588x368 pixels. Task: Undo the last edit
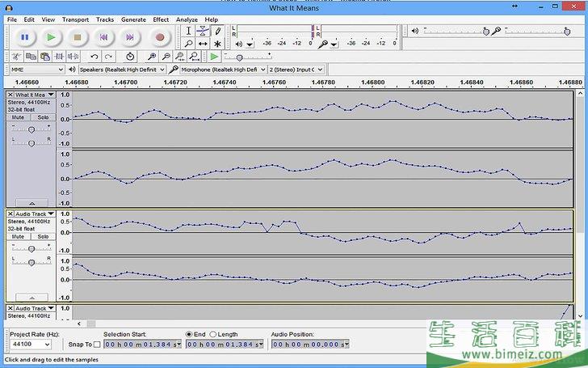tap(94, 57)
